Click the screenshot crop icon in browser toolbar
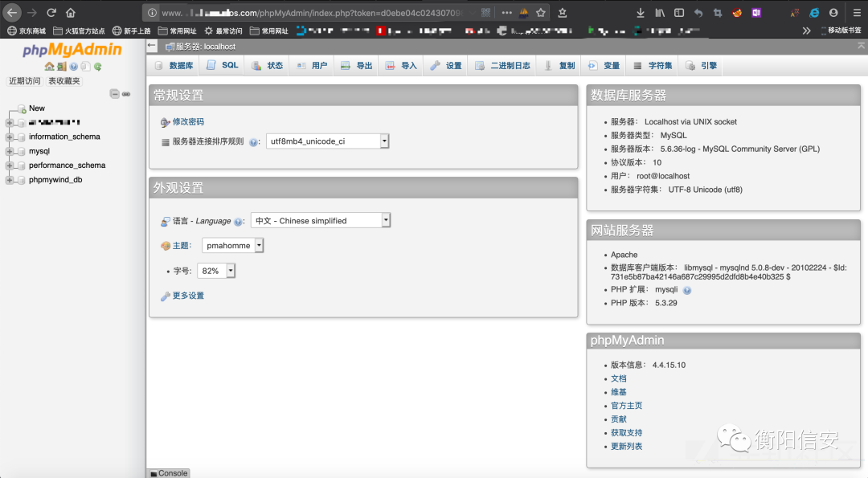The width and height of the screenshot is (868, 478). pyautogui.click(x=718, y=13)
